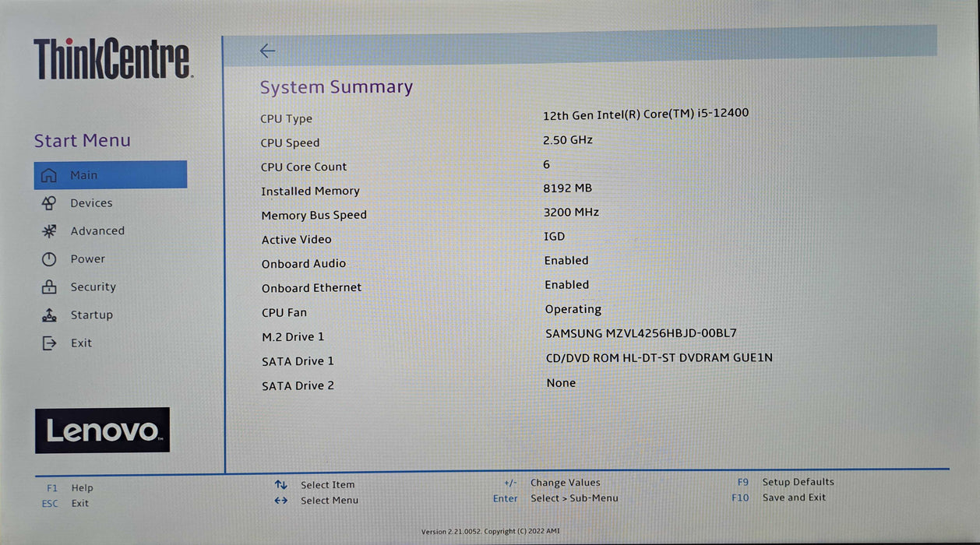Click the IGD value

coord(555,237)
